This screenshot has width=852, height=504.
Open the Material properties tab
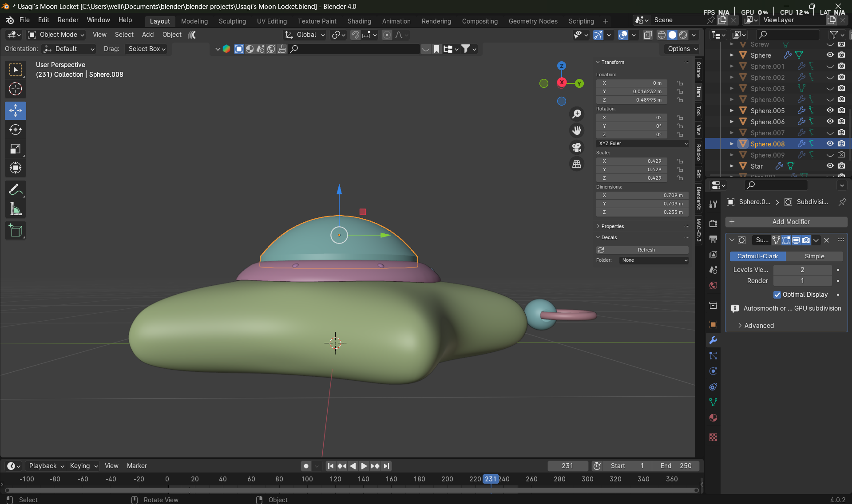(x=713, y=418)
